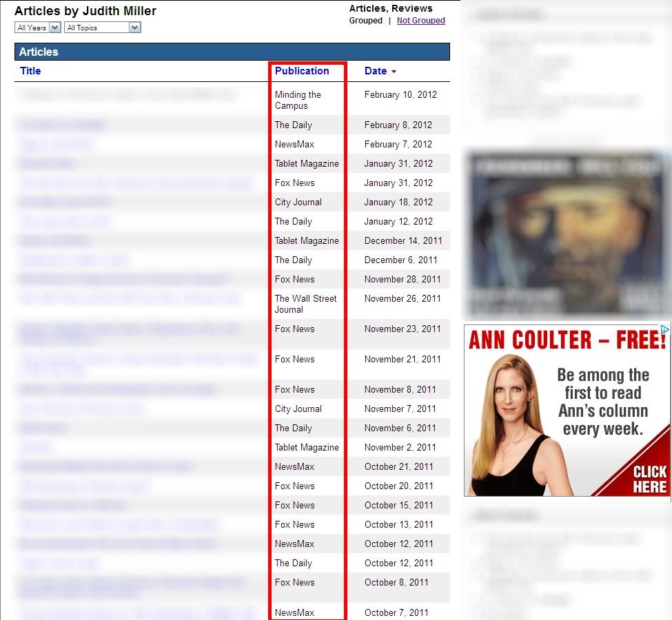Click the date October 20, 2011
The height and width of the screenshot is (620, 672).
click(x=399, y=486)
